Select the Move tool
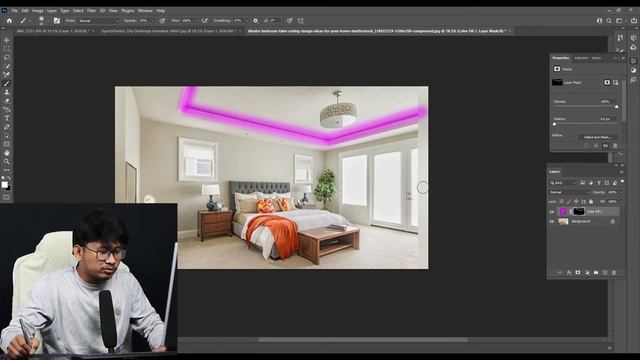The width and height of the screenshot is (640, 360). coord(7,40)
